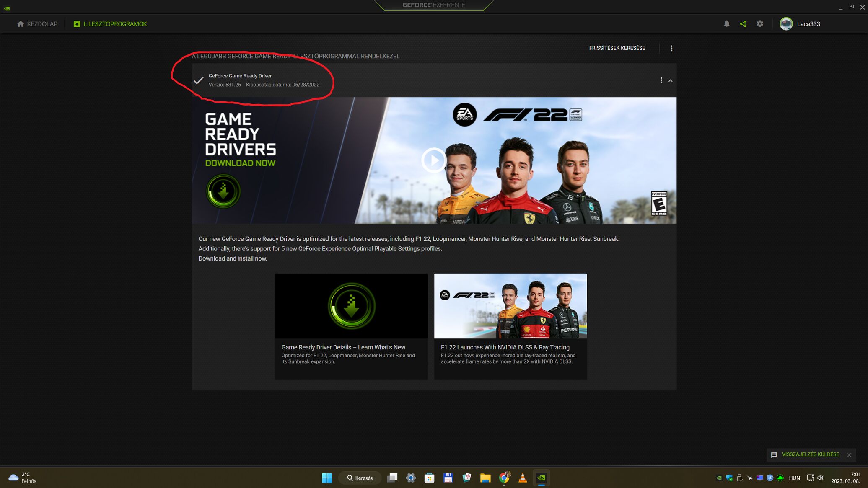Click Frissítések keresése to check updates
Viewport: 868px width, 488px height.
point(617,48)
